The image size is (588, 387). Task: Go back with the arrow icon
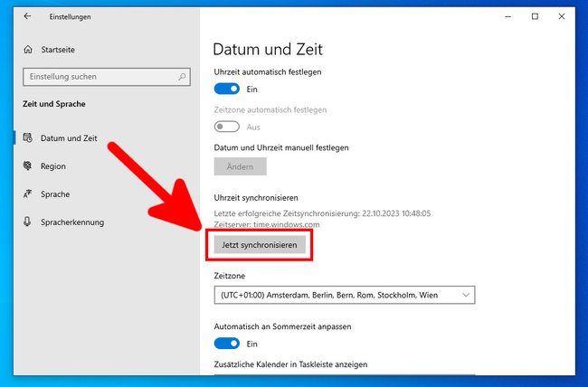coord(27,16)
